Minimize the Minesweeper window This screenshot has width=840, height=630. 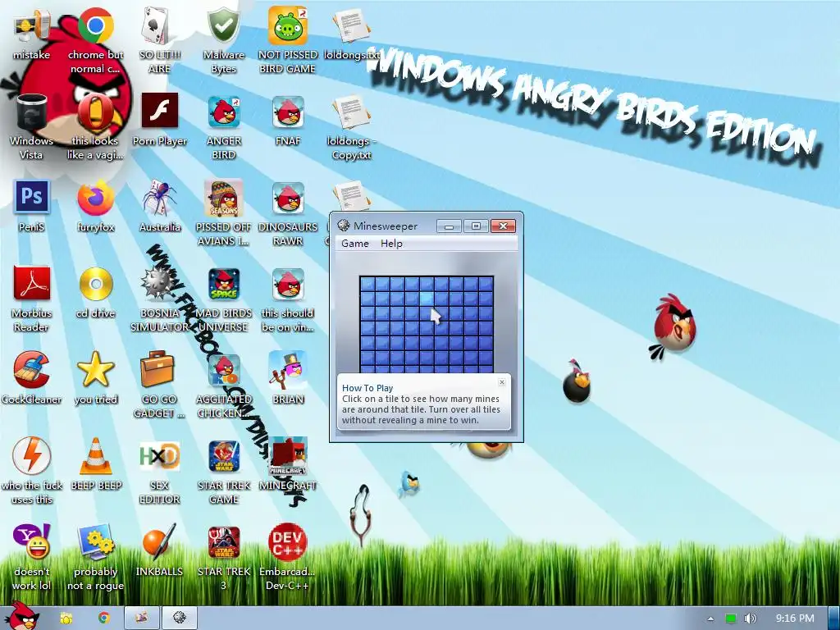pos(449,226)
